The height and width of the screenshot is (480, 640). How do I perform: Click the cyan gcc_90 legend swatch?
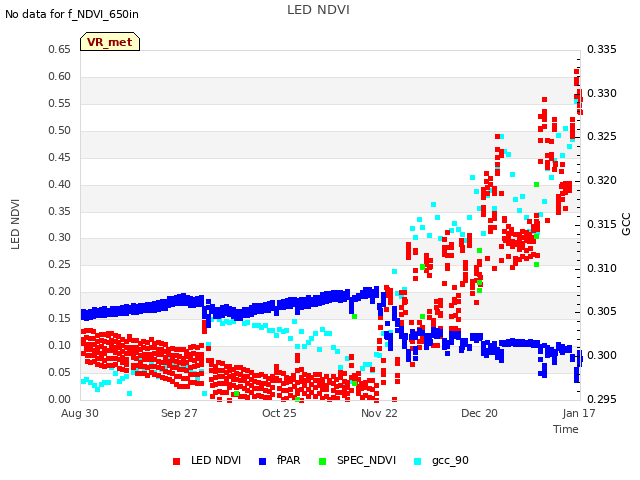[418, 461]
